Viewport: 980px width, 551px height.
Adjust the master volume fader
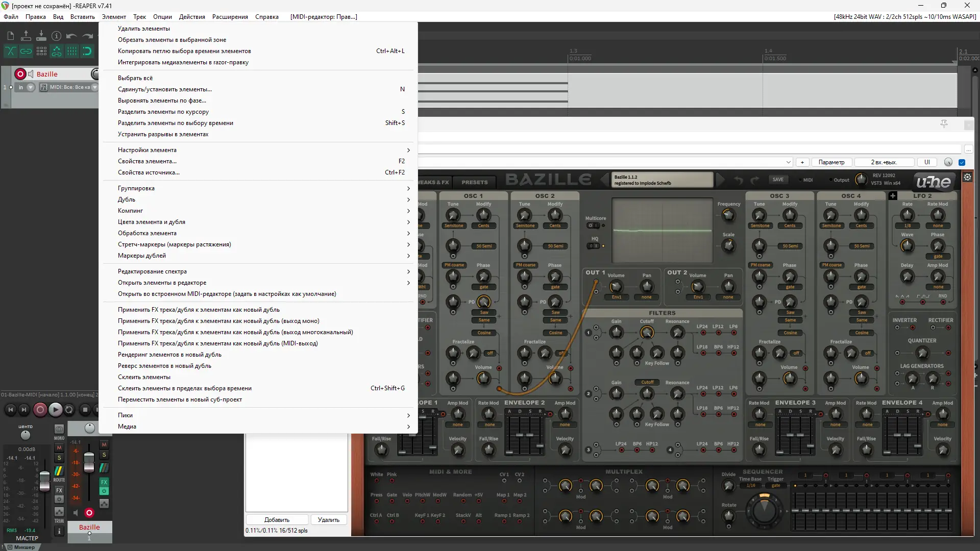pos(44,481)
